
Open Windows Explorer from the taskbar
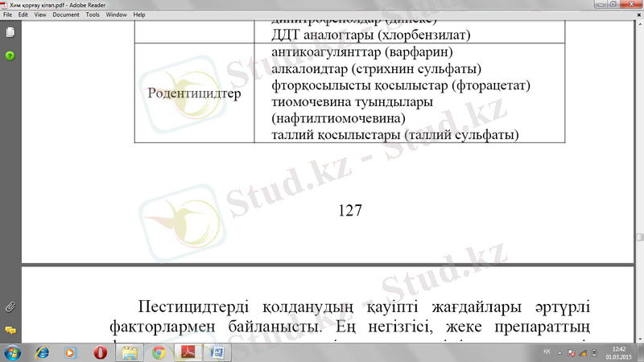[130, 352]
